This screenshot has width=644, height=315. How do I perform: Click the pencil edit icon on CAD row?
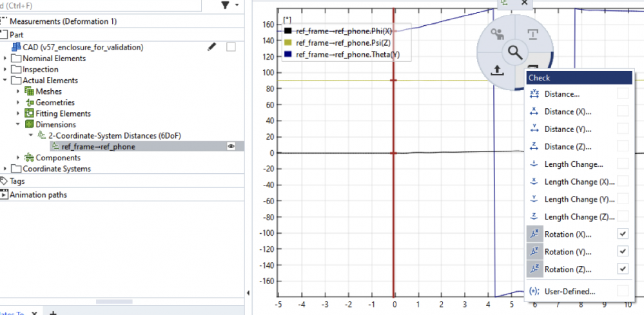click(x=211, y=47)
